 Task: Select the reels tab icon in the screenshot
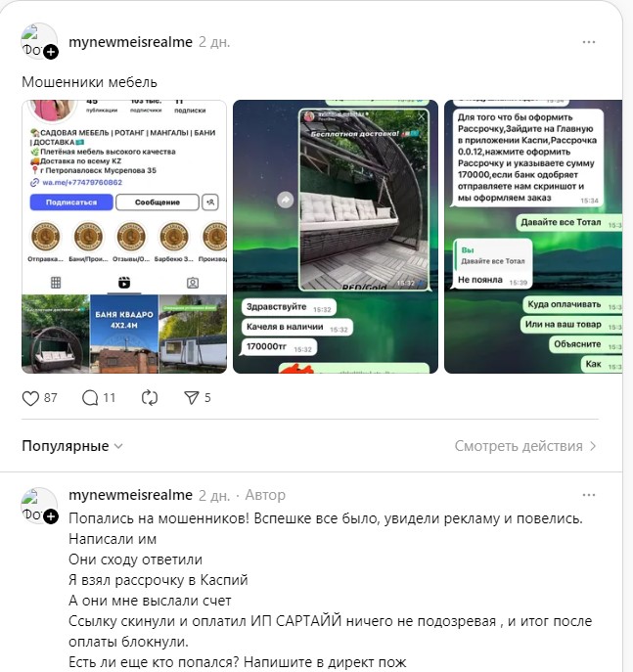point(124,283)
